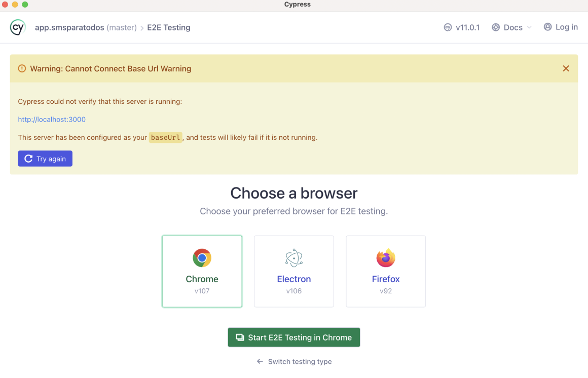The height and width of the screenshot is (378, 588).
Task: Click the Warning: Cannot Connect Base Url title
Action: click(111, 68)
